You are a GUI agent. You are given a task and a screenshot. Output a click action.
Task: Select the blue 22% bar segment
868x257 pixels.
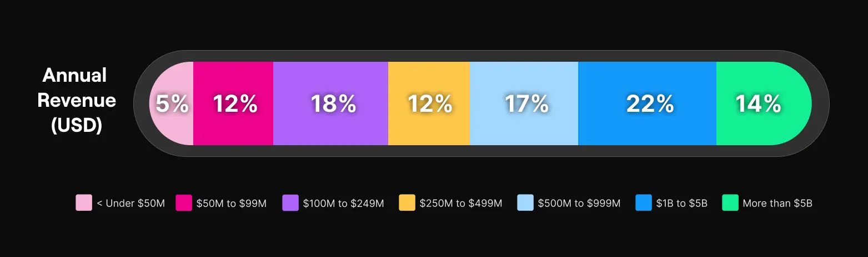pyautogui.click(x=647, y=103)
